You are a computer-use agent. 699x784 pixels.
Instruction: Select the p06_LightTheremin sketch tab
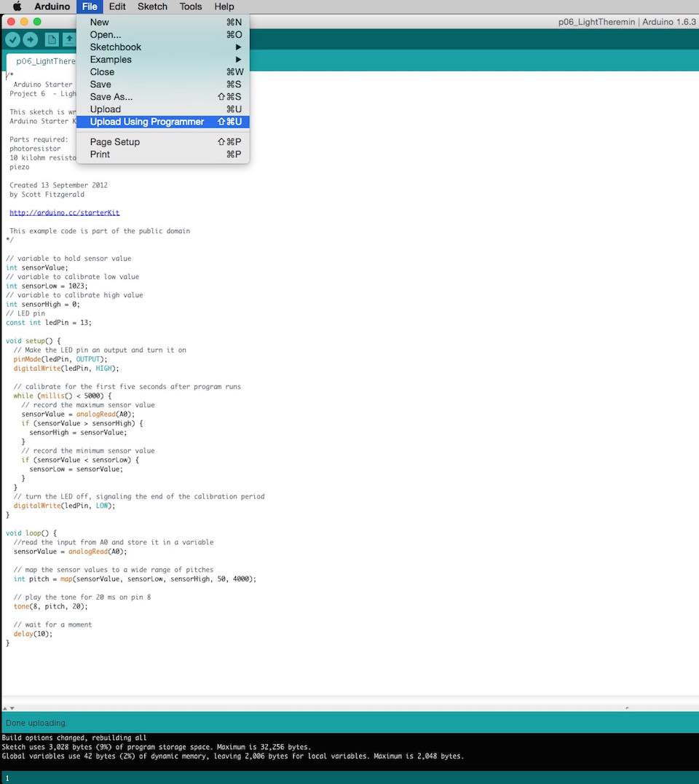(x=42, y=61)
